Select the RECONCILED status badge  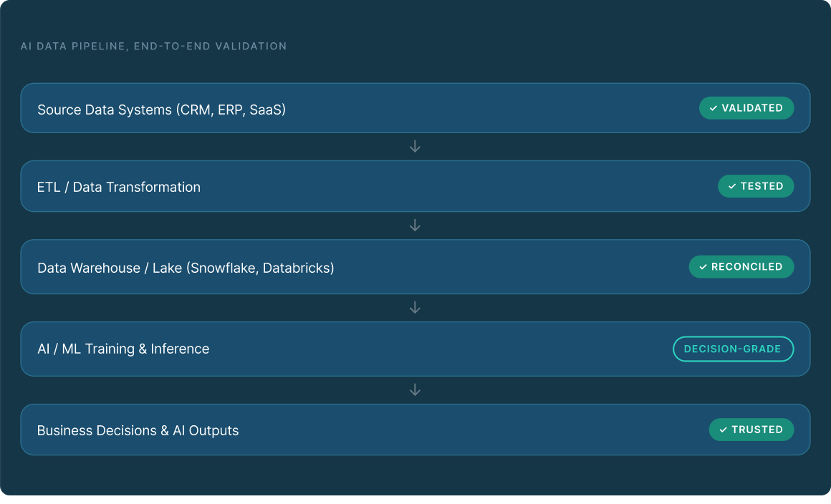[741, 267]
